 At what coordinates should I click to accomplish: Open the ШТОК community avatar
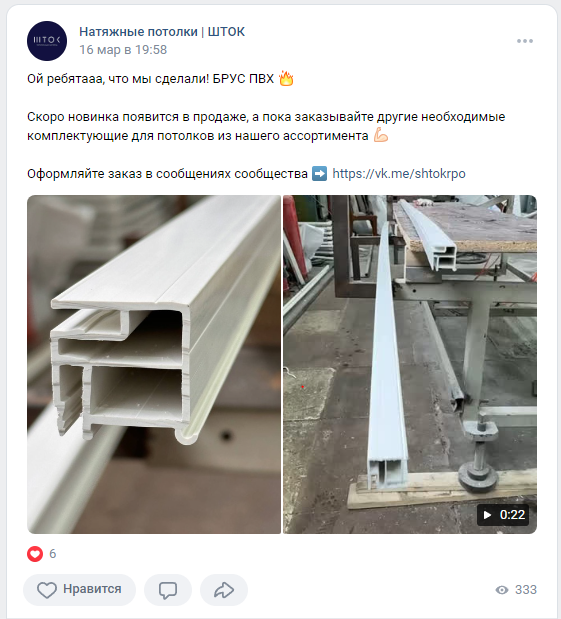pos(47,41)
